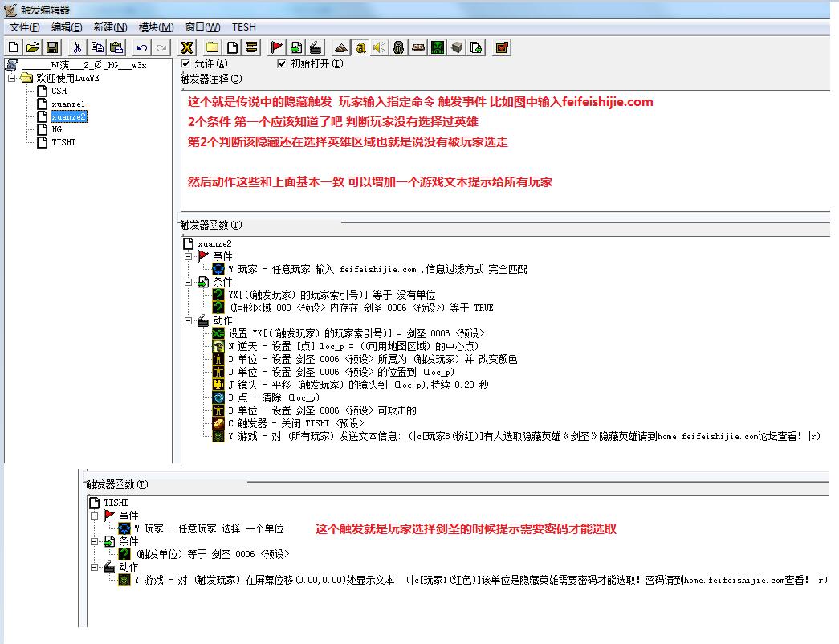Select the xuanze1 trigger in the tree
This screenshot has width=839, height=644.
click(68, 104)
